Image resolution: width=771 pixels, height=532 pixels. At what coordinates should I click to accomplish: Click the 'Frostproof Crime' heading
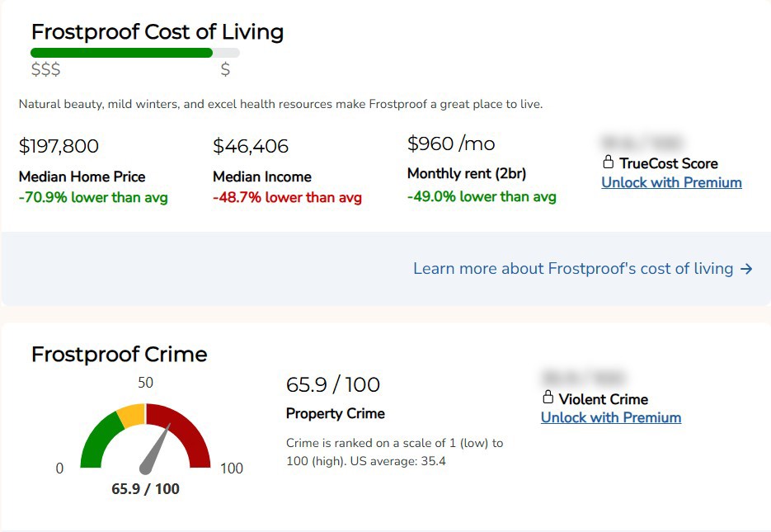[x=120, y=355]
